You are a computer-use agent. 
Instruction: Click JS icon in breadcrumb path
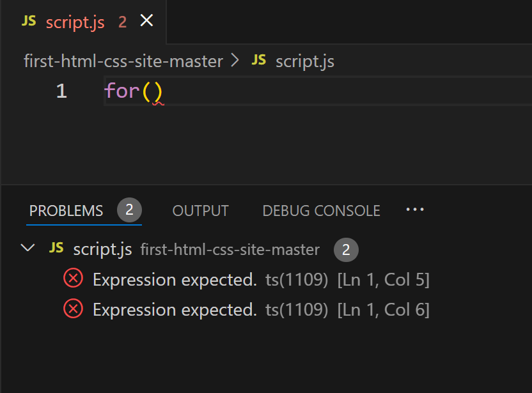click(x=258, y=60)
